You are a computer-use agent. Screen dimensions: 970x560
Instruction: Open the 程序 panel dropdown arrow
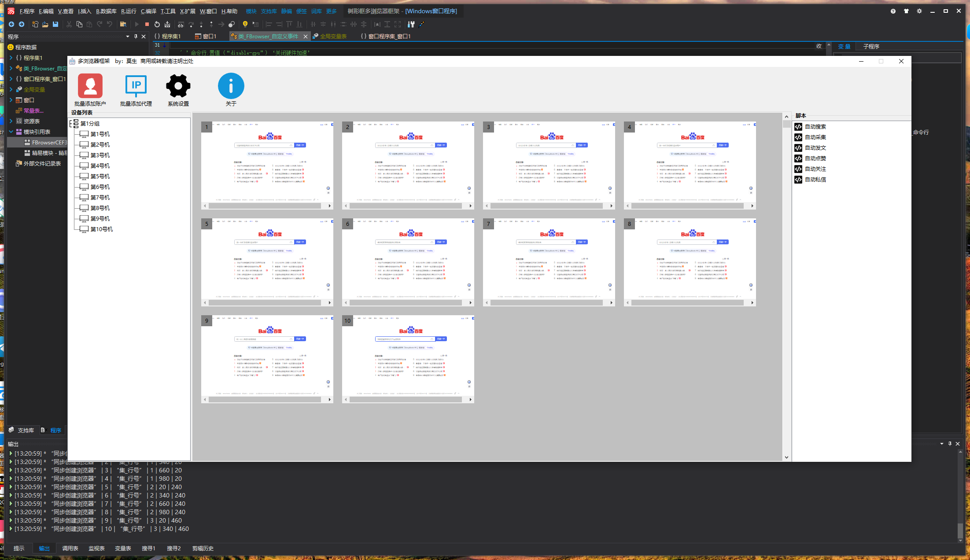coord(128,37)
